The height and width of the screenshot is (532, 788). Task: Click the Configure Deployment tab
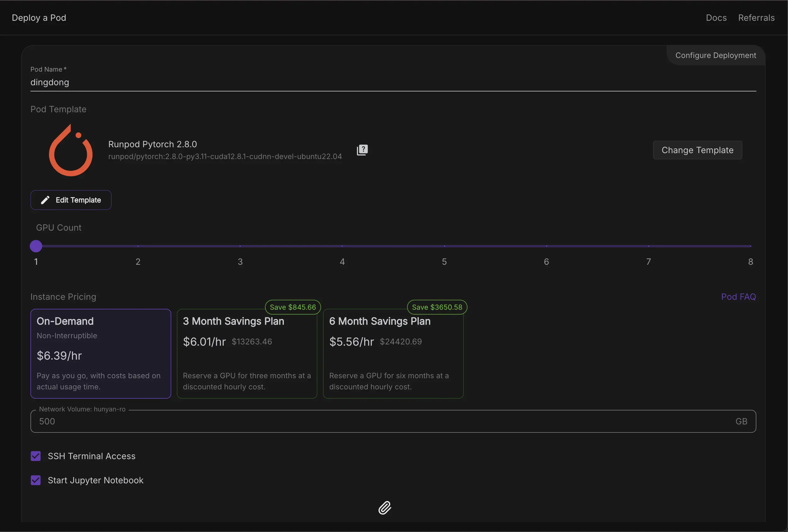(715, 55)
